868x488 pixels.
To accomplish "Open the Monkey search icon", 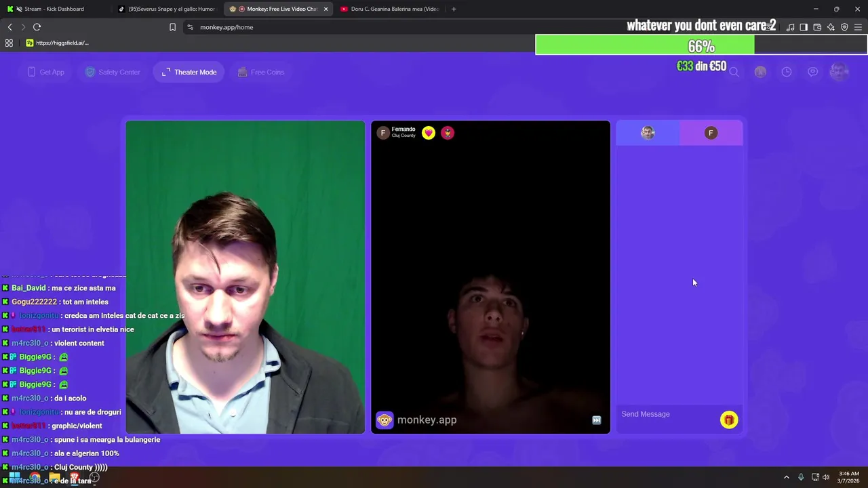I will tap(734, 72).
